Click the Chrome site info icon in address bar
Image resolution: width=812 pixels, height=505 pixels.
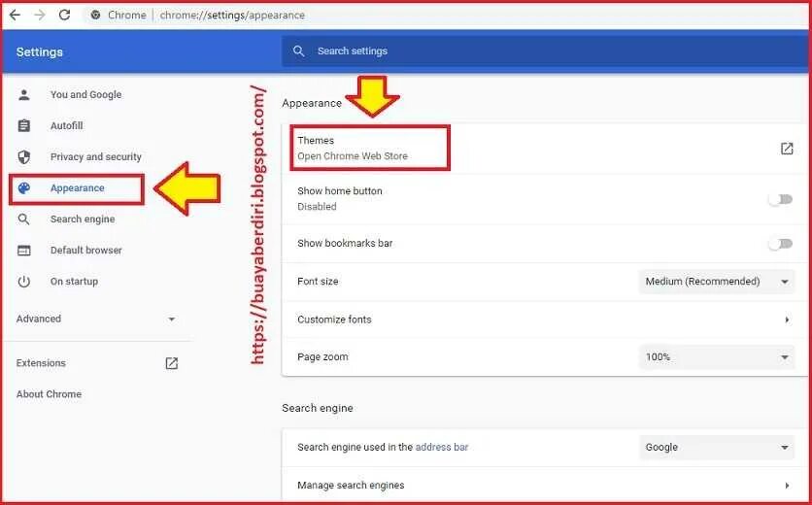(x=95, y=15)
